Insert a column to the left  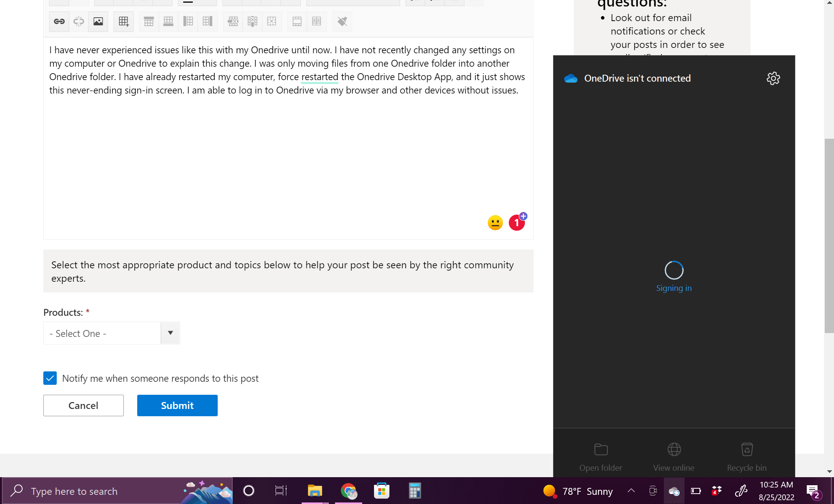tap(188, 21)
